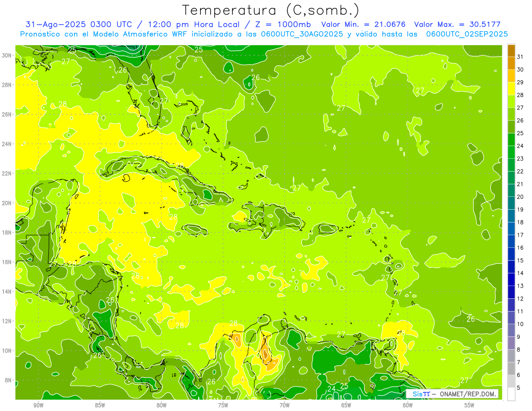This screenshot has width=532, height=411.
Task: Click the "0600UTC_30AGO2025" initialization time
Action: pos(302,34)
